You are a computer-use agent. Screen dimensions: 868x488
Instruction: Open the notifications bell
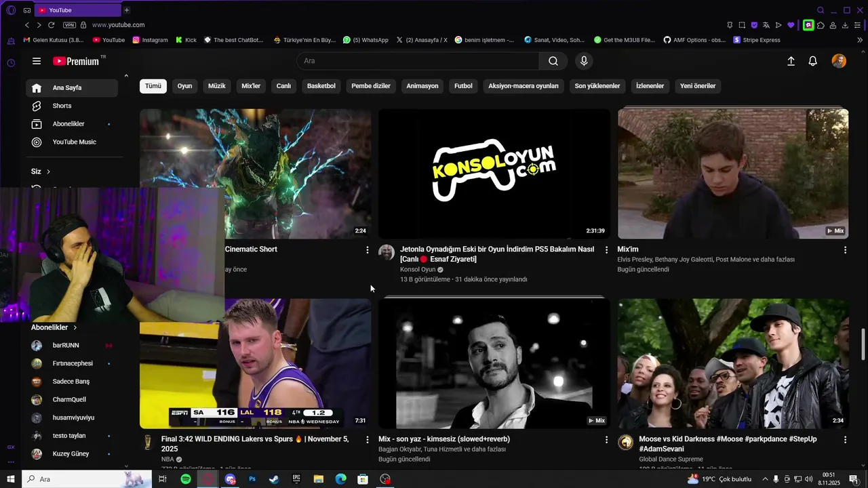pyautogui.click(x=812, y=61)
